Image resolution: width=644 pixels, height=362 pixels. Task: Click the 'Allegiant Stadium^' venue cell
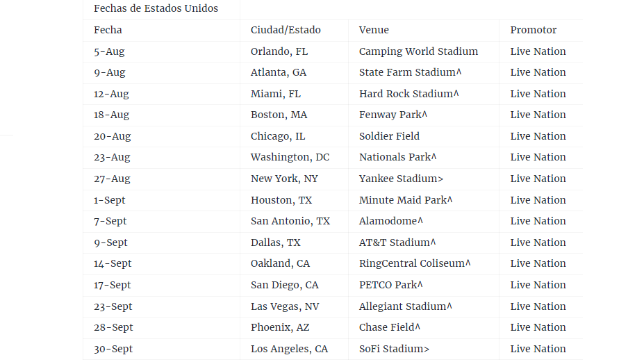click(x=405, y=306)
